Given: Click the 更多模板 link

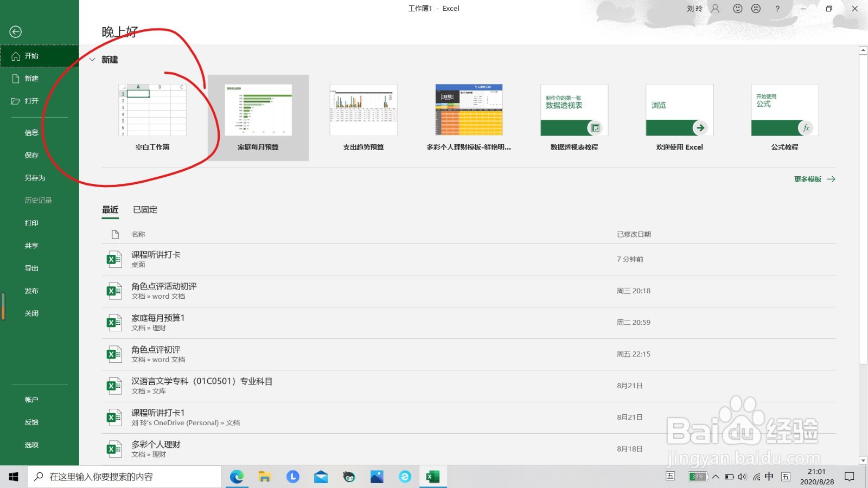Looking at the screenshot, I should pos(814,179).
